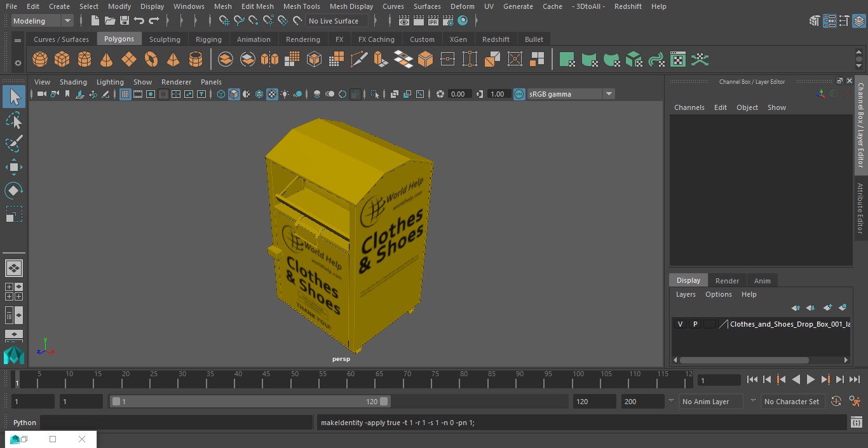
Task: Open the Mesh Tools menu
Action: click(x=301, y=6)
